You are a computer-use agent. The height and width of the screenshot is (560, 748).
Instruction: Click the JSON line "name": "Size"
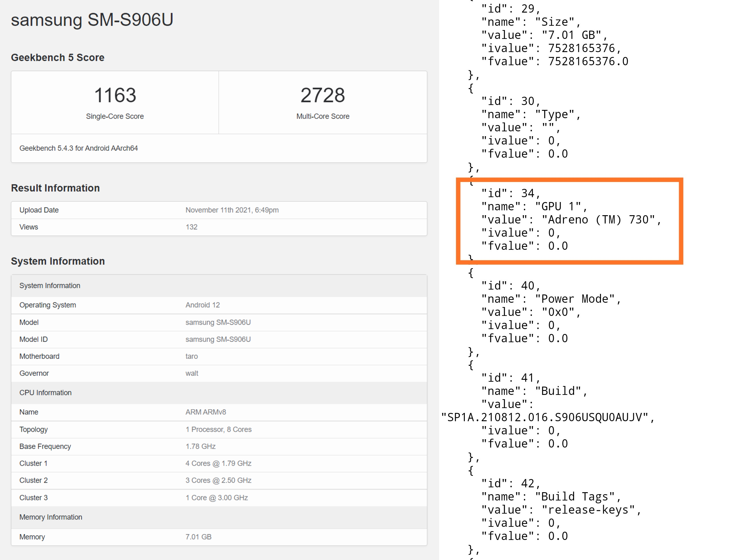(x=531, y=22)
